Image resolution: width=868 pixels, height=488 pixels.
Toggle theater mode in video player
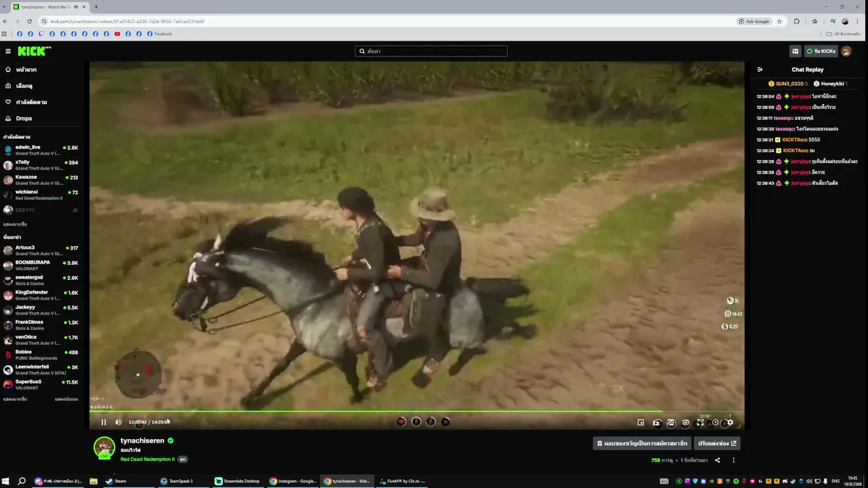pos(686,422)
